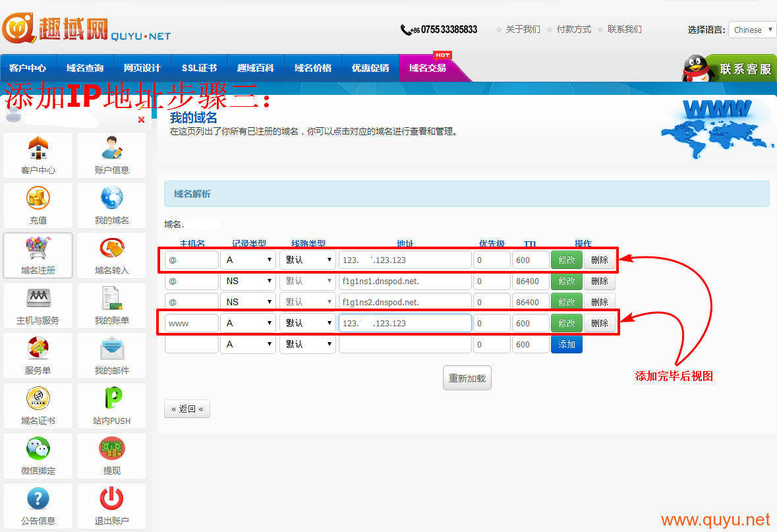Viewport: 777px width, 532px height.
Task: Click the www hostname input field
Action: click(x=192, y=323)
